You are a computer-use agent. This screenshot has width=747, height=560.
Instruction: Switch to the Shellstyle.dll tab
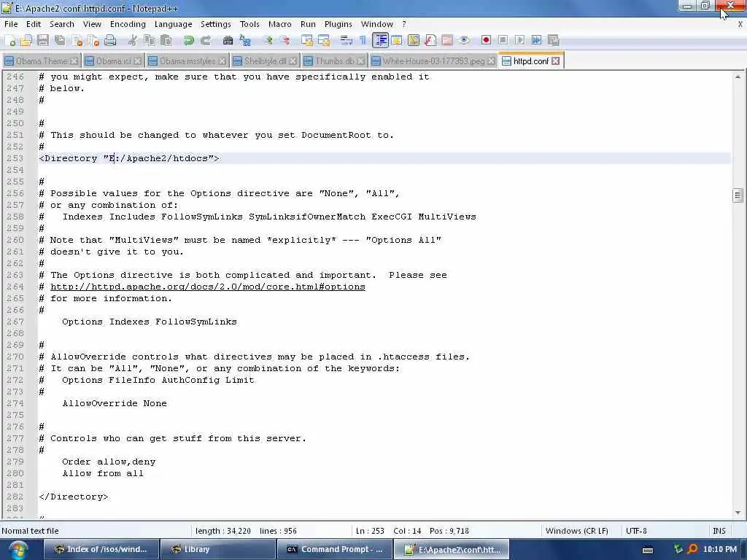(264, 61)
